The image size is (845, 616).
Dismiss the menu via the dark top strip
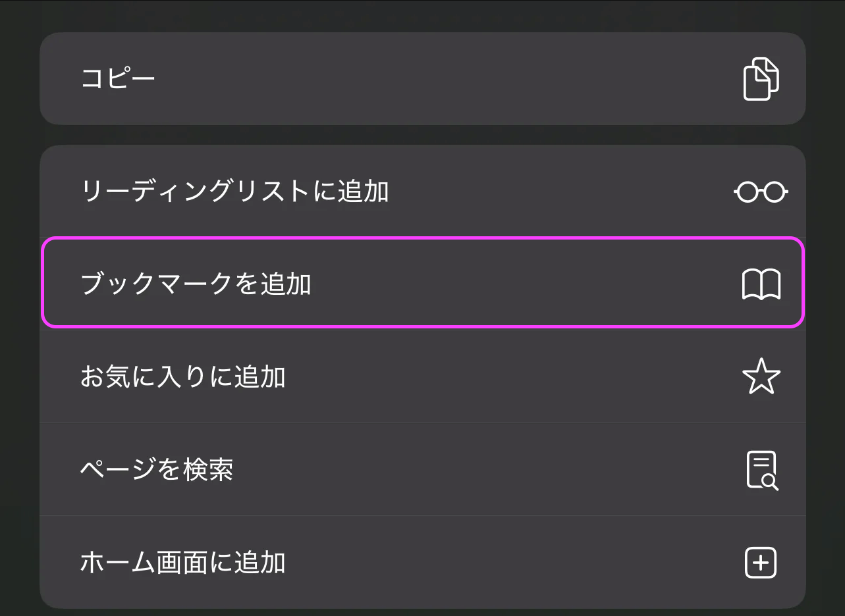click(422, 14)
